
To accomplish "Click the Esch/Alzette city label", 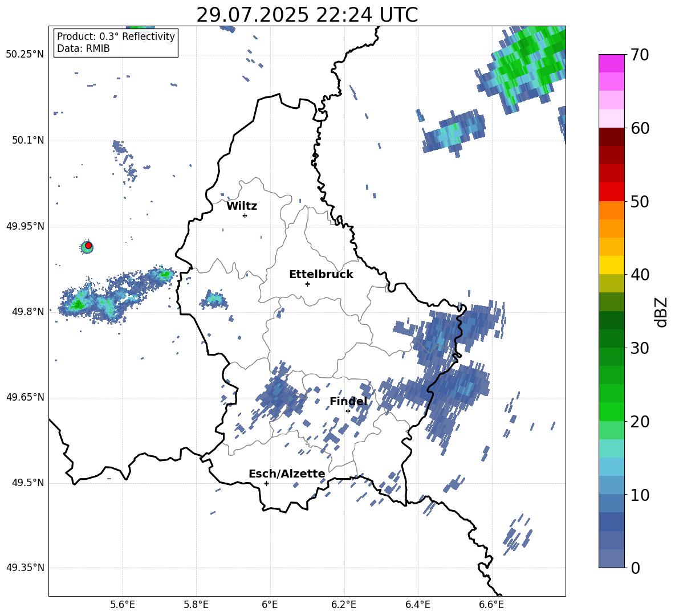I will pyautogui.click(x=287, y=474).
